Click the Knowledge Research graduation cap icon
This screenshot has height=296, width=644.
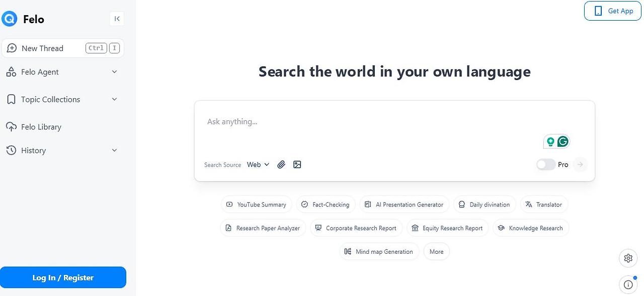501,228
